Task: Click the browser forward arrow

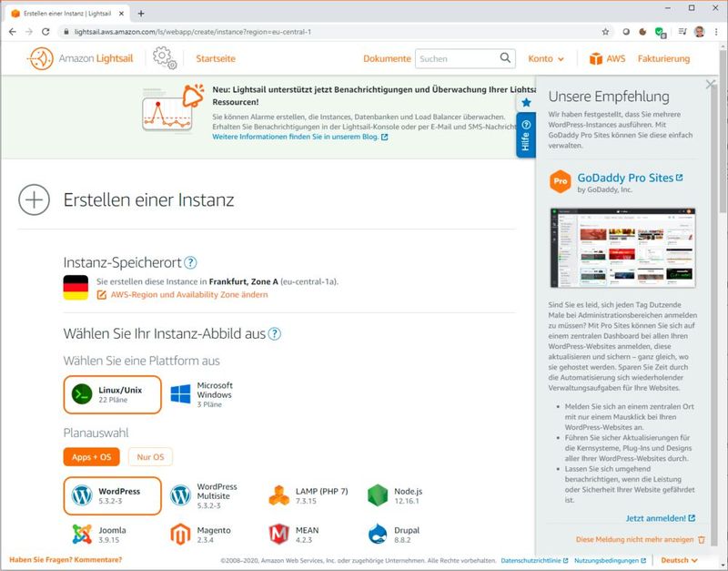Action: pos(29,32)
